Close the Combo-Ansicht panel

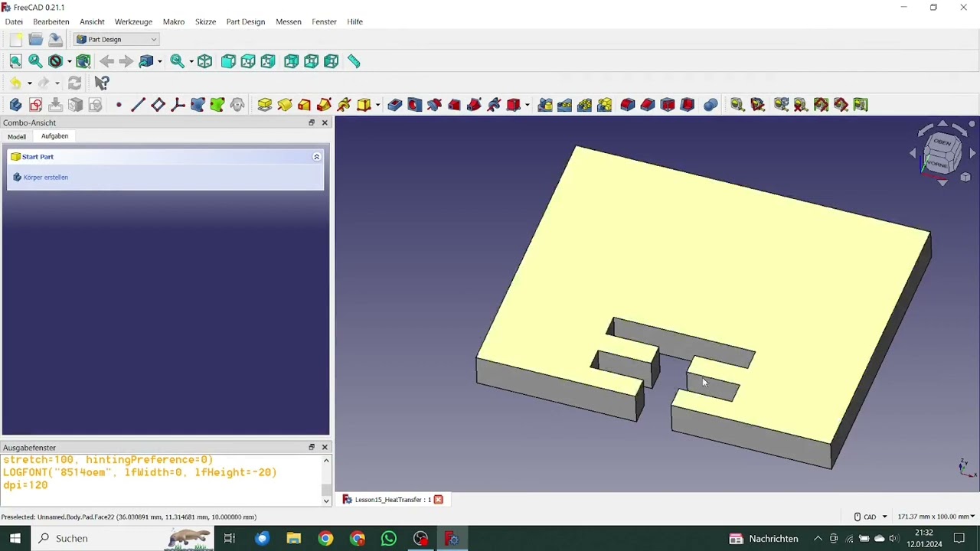pyautogui.click(x=325, y=122)
